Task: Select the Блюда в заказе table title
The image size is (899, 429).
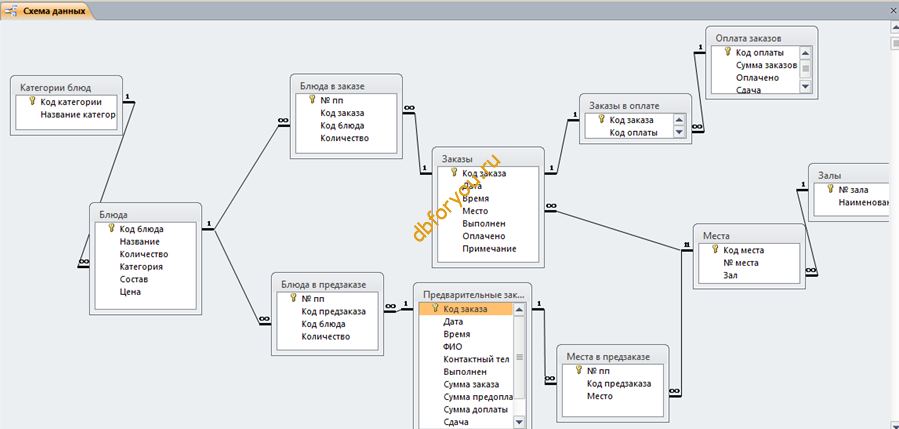Action: [x=332, y=86]
